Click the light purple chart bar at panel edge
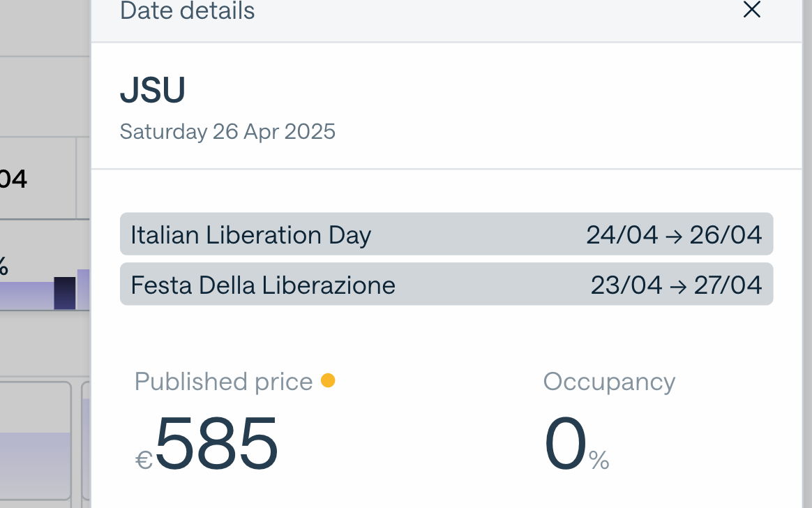 coord(83,289)
